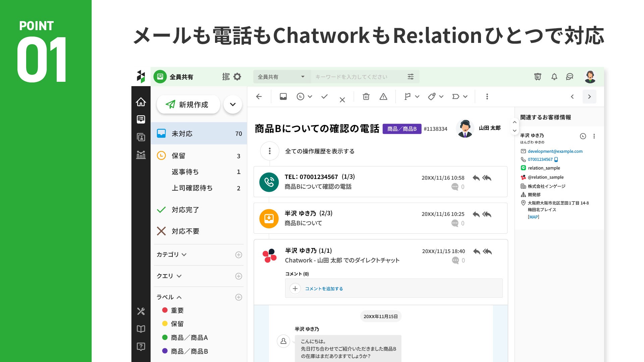Click the checkmark mark-as-done toolbar icon

[324, 97]
